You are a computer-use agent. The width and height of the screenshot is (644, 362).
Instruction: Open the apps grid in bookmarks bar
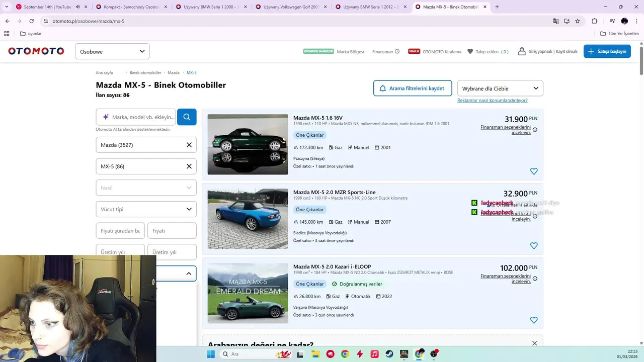(7, 34)
